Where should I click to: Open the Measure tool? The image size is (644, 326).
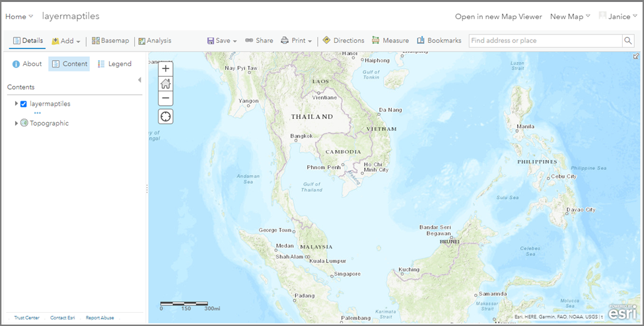click(390, 41)
